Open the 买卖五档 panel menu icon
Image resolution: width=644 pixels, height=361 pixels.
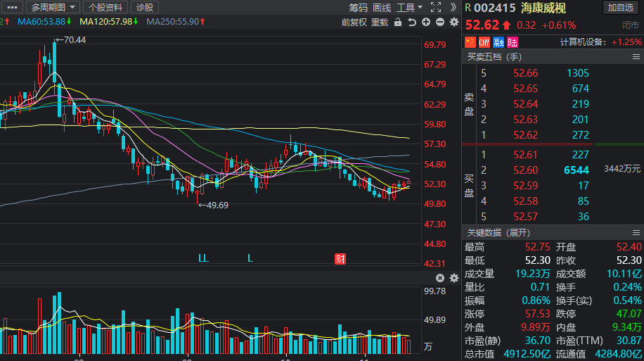point(636,57)
